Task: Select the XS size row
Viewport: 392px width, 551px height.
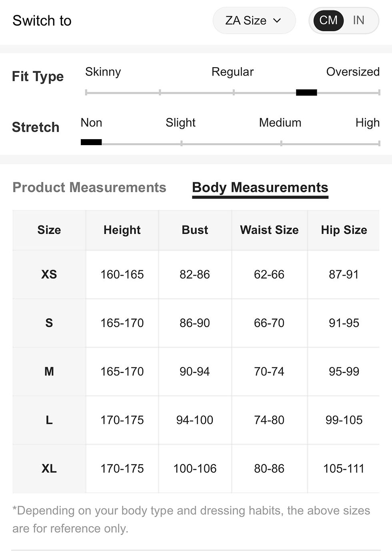Action: click(x=196, y=275)
